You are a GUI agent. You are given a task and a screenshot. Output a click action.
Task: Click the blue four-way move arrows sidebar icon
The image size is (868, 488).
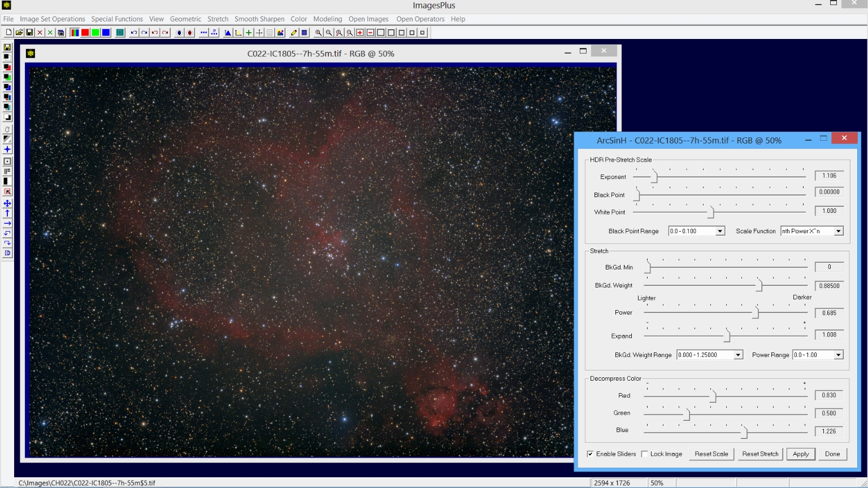(x=7, y=203)
